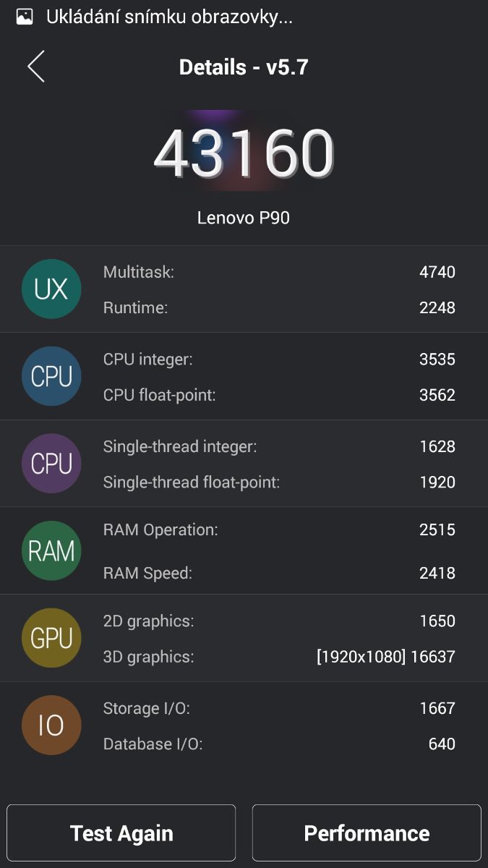This screenshot has width=488, height=868.
Task: Tap the CPU integer score row
Action: (279, 359)
